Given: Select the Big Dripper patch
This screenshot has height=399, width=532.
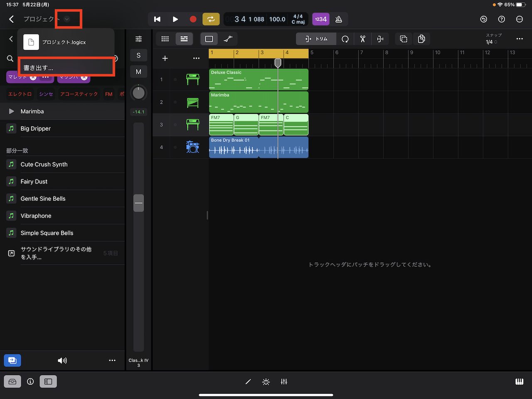Looking at the screenshot, I should click(62, 128).
